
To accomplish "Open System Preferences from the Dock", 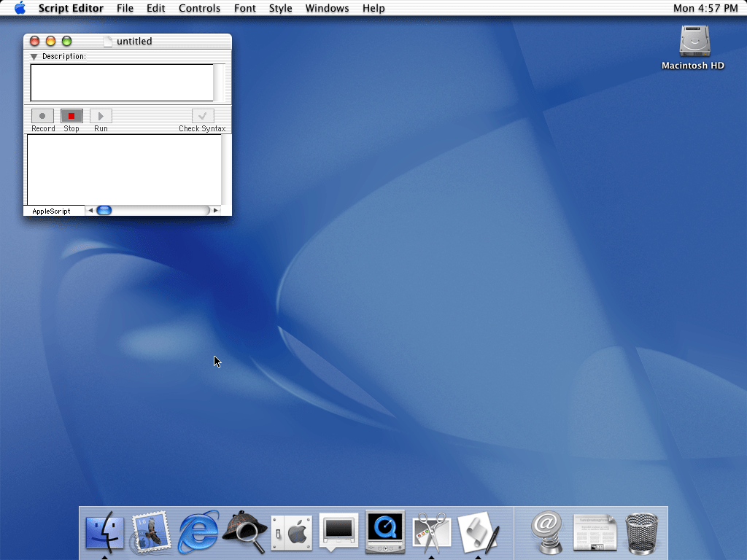I will coord(292,532).
